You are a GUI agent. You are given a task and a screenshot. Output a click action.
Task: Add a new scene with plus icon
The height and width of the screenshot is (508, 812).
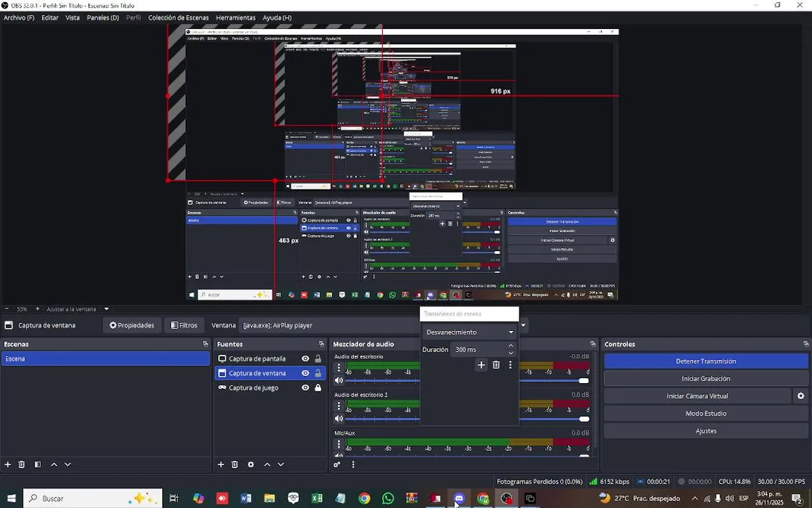(8, 464)
